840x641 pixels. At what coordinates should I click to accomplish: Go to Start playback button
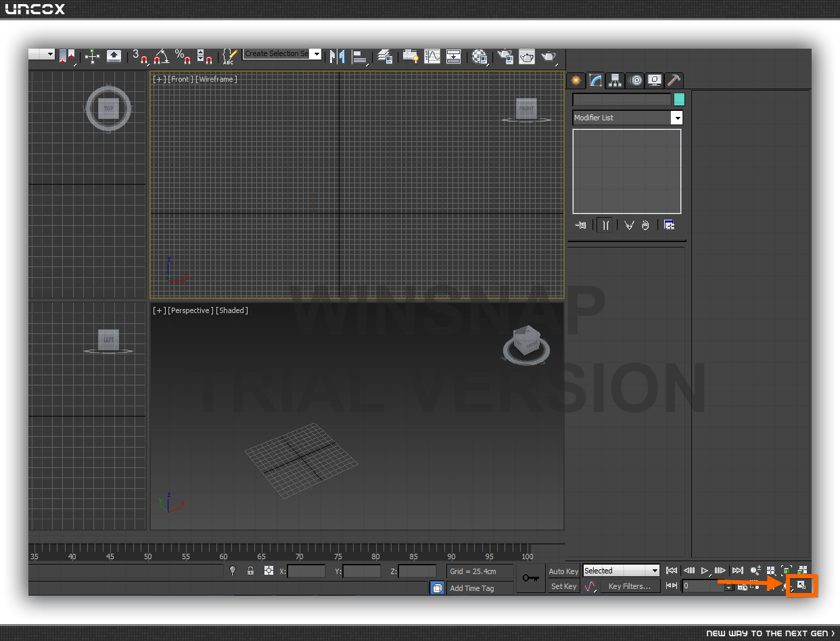click(x=672, y=571)
